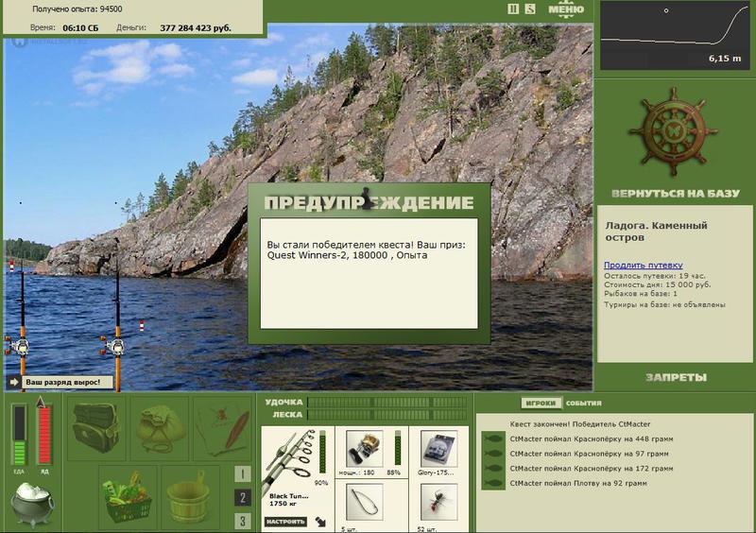Pause the game with pause button

(x=513, y=9)
